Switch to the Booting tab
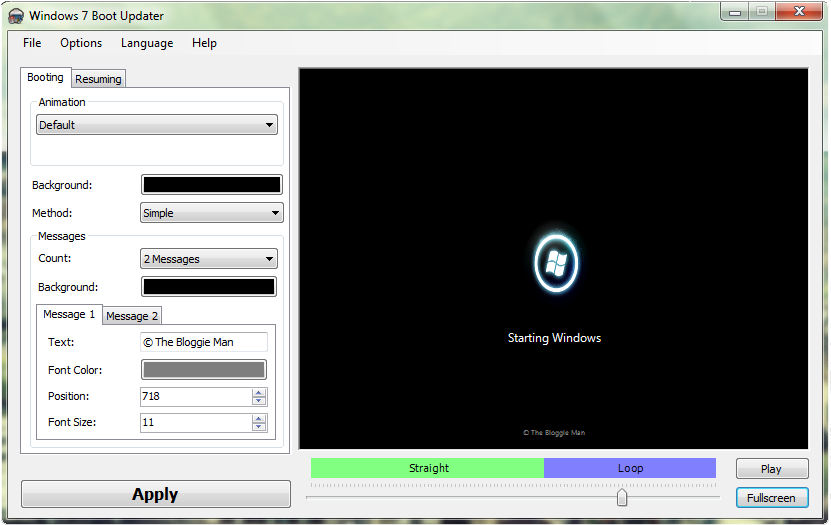 45,77
